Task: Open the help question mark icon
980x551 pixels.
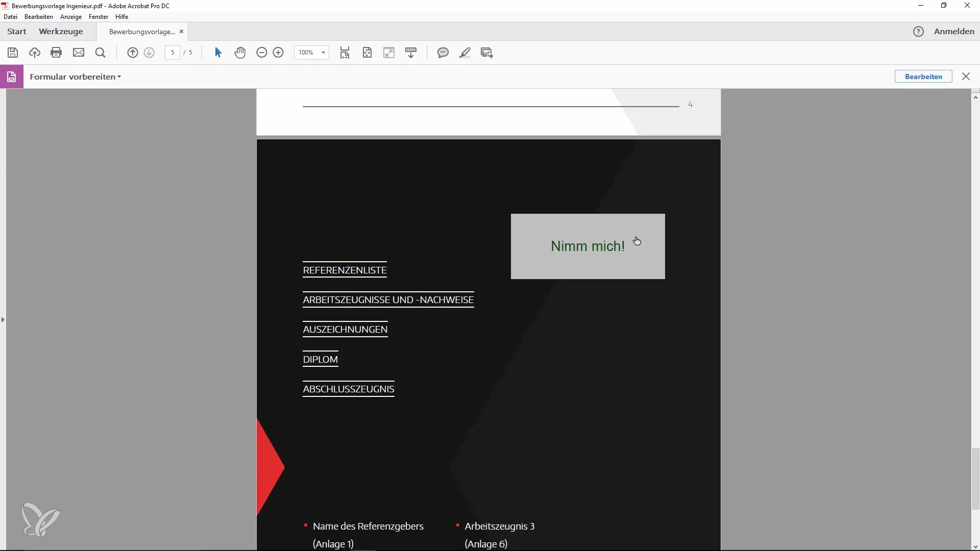Action: (x=918, y=32)
